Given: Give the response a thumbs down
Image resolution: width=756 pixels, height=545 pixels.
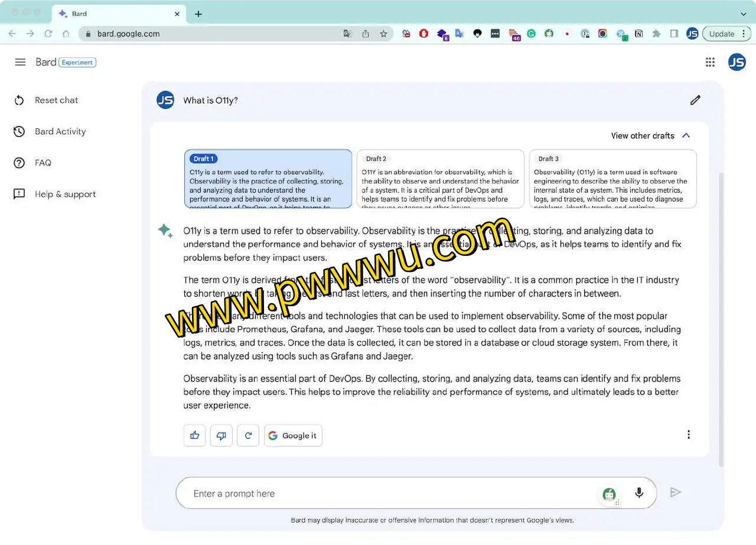Looking at the screenshot, I should [x=221, y=436].
